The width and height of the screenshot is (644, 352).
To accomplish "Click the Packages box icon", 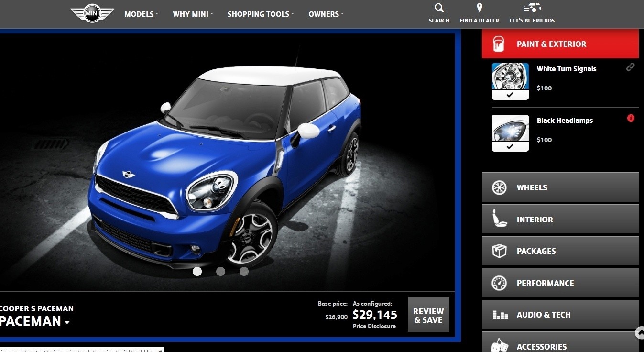I will pyautogui.click(x=499, y=251).
